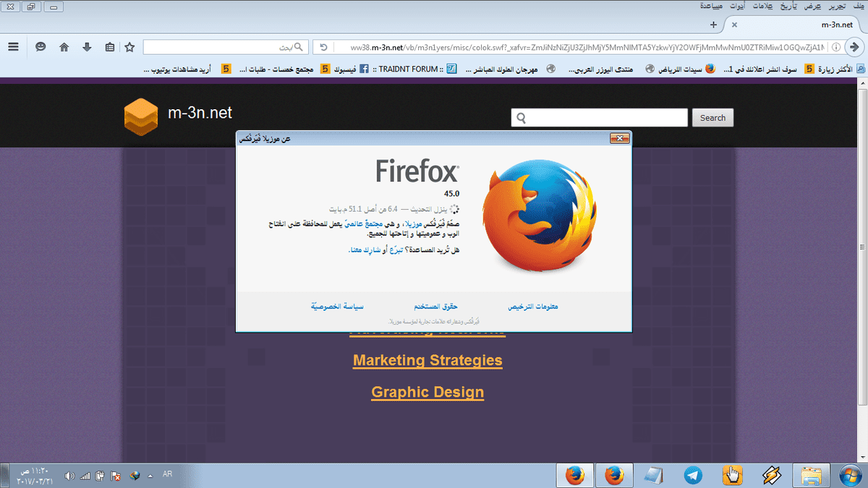Open the volume speaker tray icon

click(x=70, y=476)
